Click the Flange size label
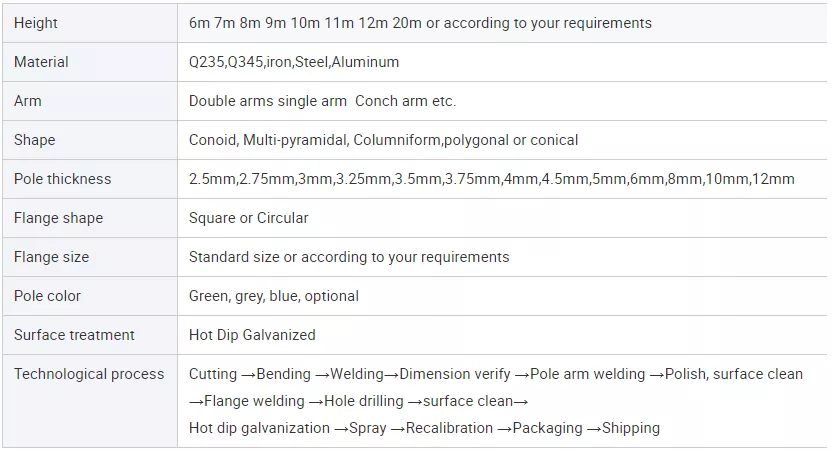This screenshot has height=451, width=832. coord(51,257)
